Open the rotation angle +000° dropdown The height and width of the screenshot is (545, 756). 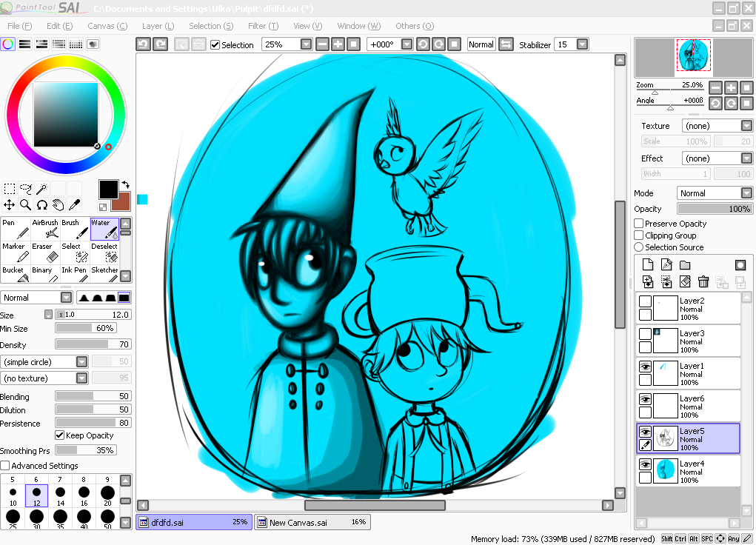pos(407,44)
